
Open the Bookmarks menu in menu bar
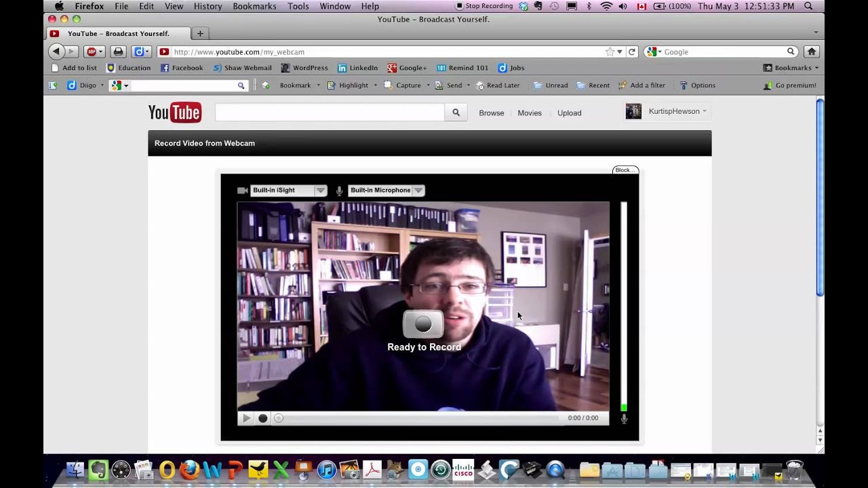254,6
